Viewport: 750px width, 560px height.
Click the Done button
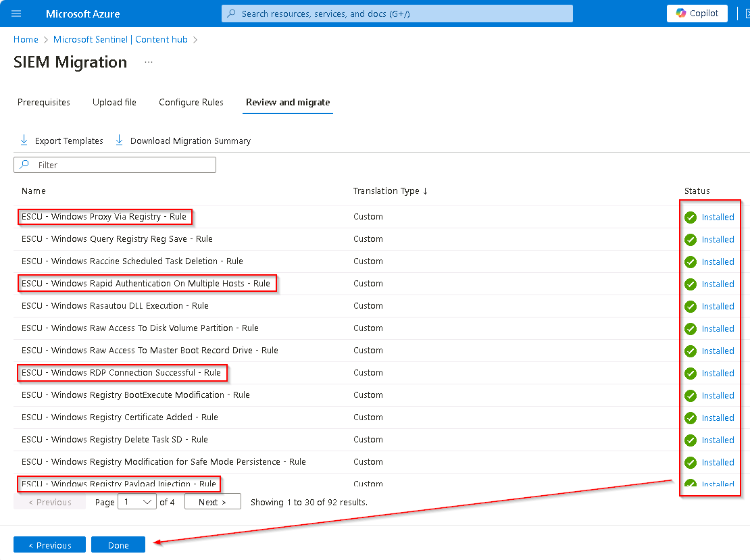(x=118, y=545)
